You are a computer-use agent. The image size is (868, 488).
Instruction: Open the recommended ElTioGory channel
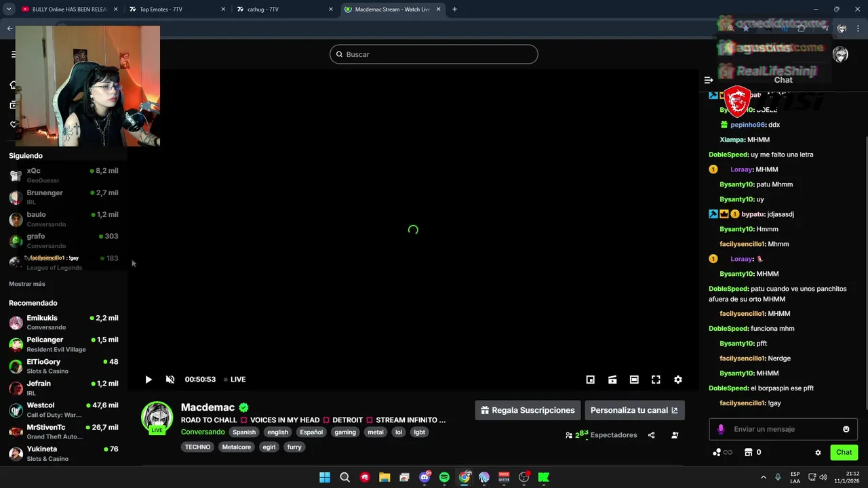pos(64,366)
